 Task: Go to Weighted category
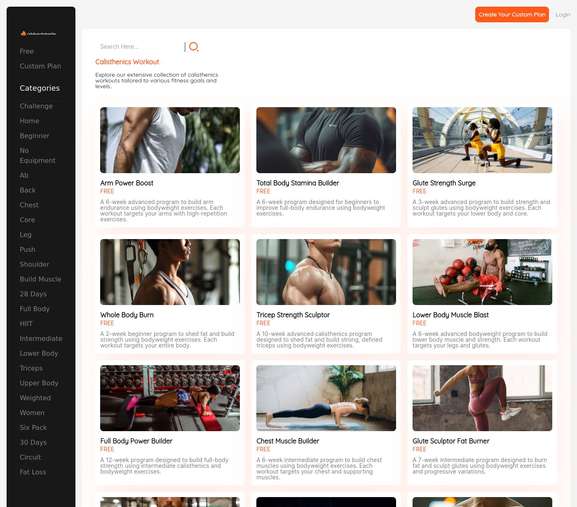tap(35, 398)
